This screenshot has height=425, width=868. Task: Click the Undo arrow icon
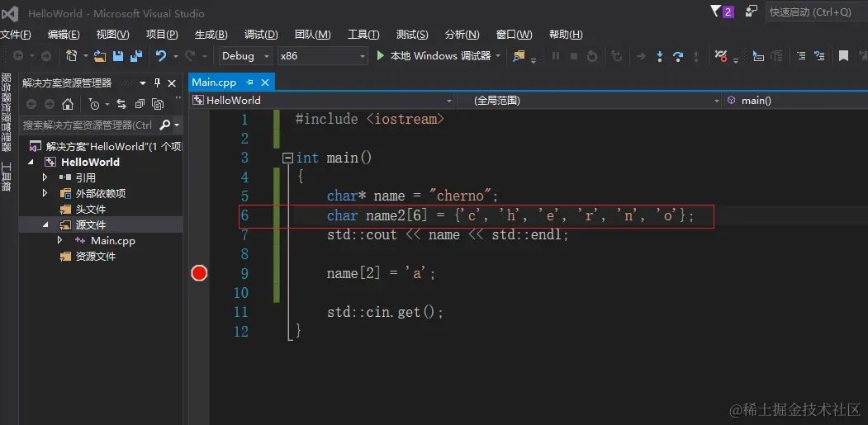160,56
